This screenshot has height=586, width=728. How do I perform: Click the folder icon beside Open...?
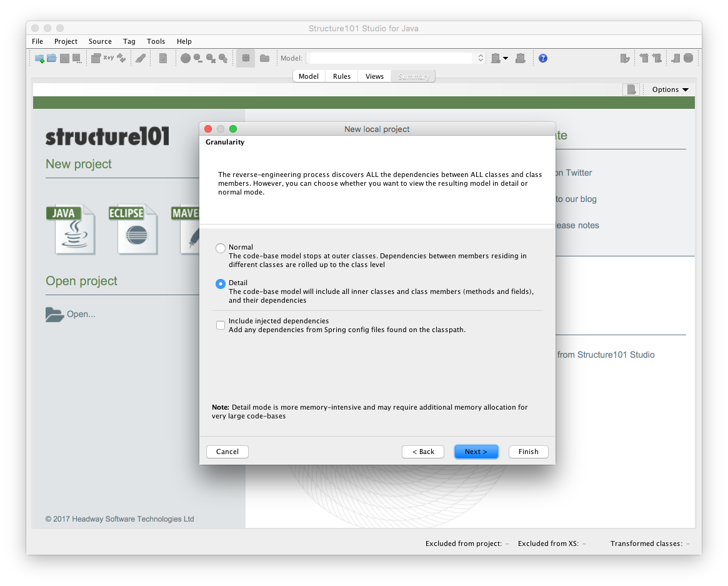55,314
